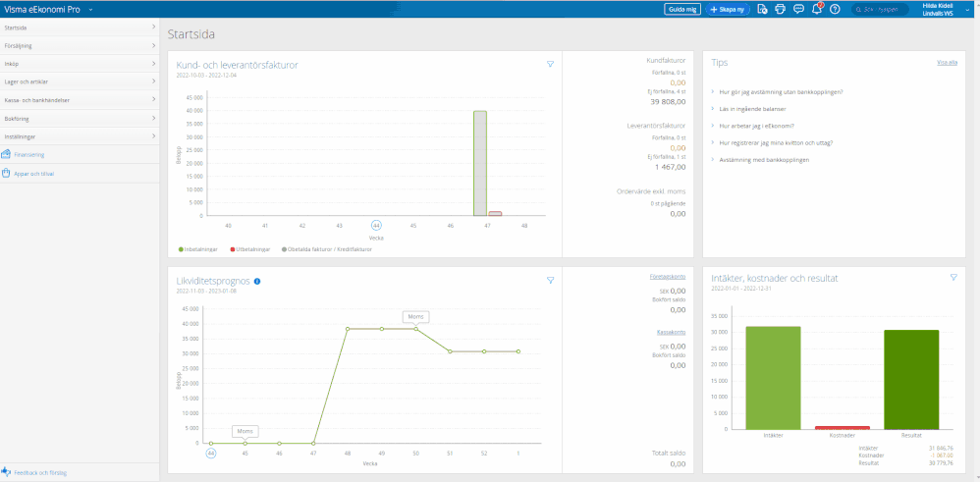Expand the Försäljning menu
This screenshot has height=482, width=980.
tap(79, 45)
